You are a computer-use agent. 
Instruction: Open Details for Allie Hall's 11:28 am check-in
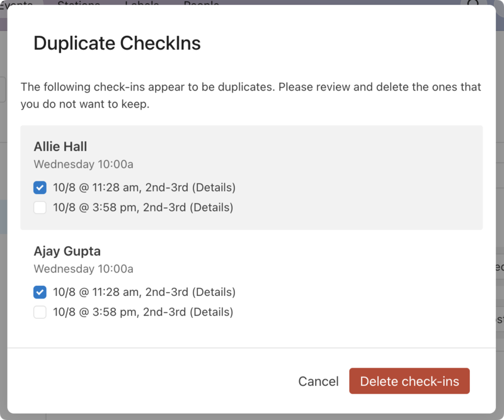(212, 186)
